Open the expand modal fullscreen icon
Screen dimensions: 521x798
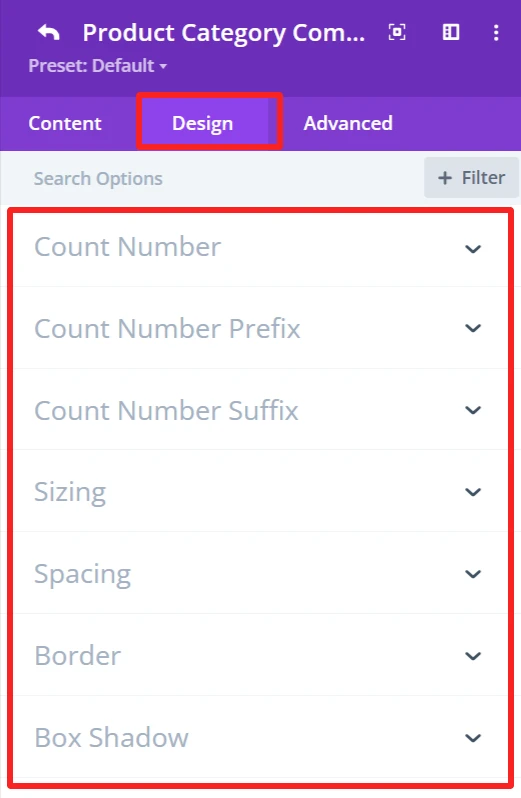click(x=397, y=33)
